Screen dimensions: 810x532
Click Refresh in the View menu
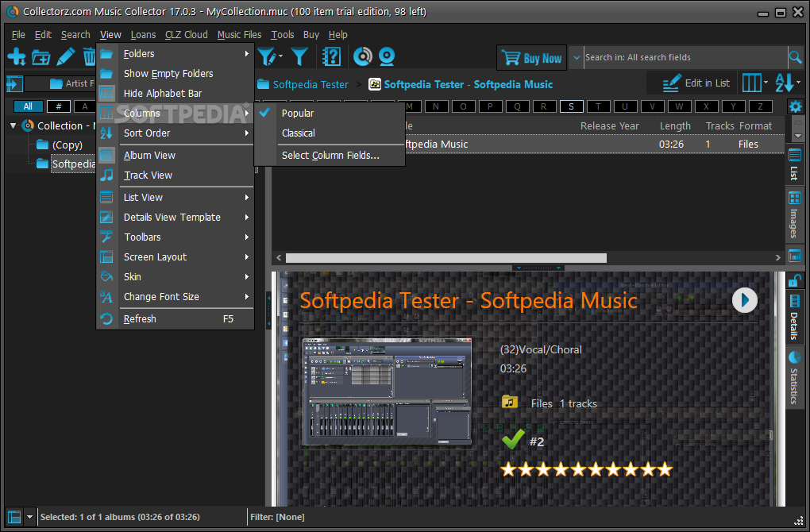175,319
